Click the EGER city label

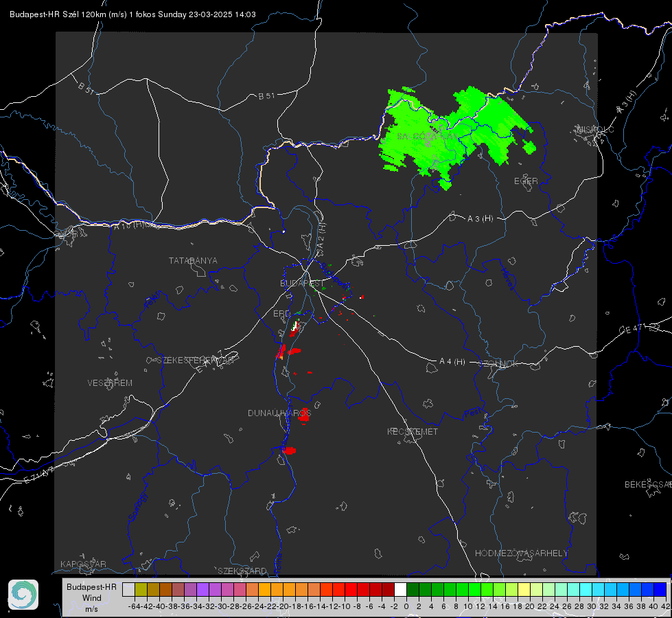pos(526,181)
